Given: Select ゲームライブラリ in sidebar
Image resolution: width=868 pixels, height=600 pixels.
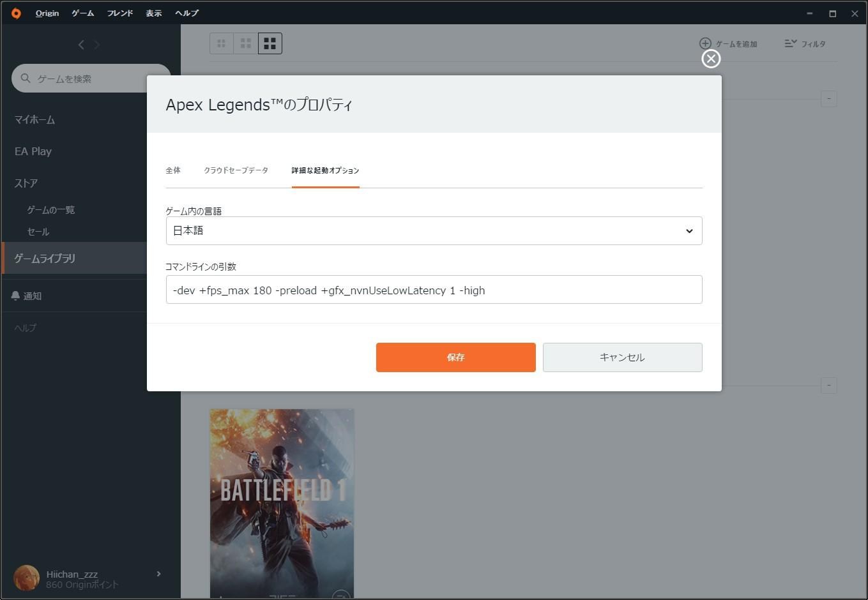Looking at the screenshot, I should tap(75, 258).
